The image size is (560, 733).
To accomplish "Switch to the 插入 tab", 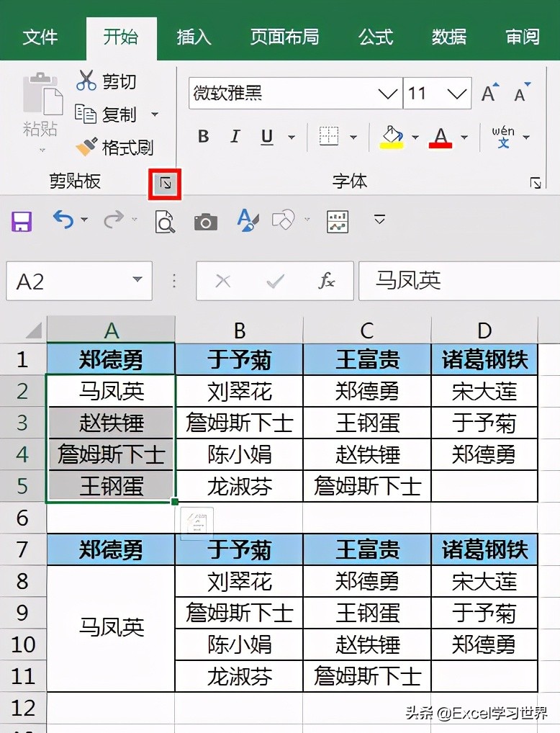I will point(194,37).
